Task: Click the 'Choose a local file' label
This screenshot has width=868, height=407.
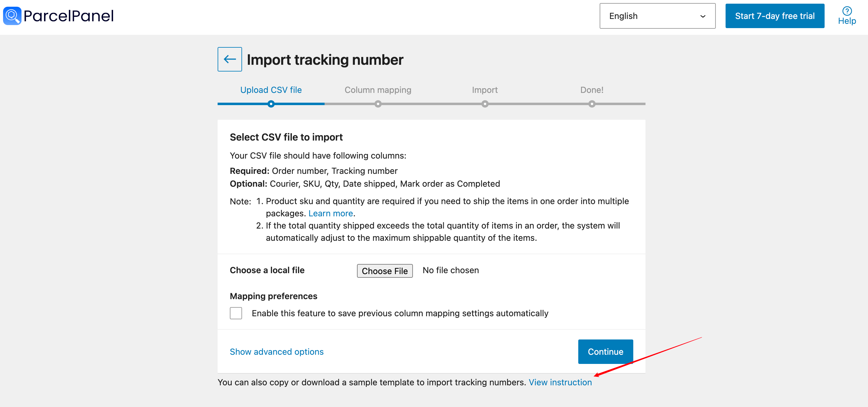Action: coord(267,270)
